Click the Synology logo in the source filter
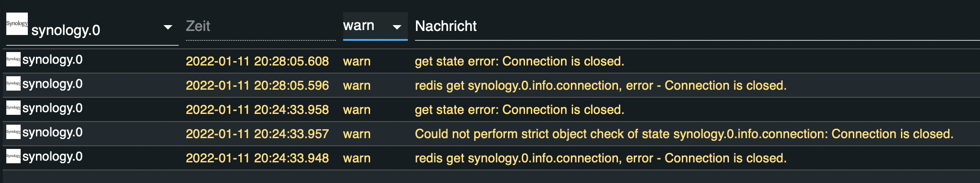Viewport: 980px width, 183px height. point(17,24)
